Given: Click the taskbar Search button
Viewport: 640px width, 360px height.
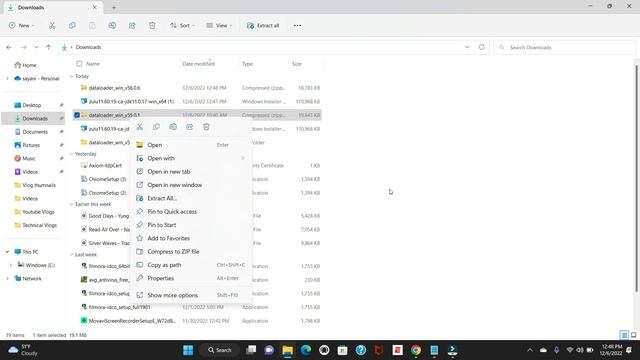Looking at the screenshot, I should 220,350.
